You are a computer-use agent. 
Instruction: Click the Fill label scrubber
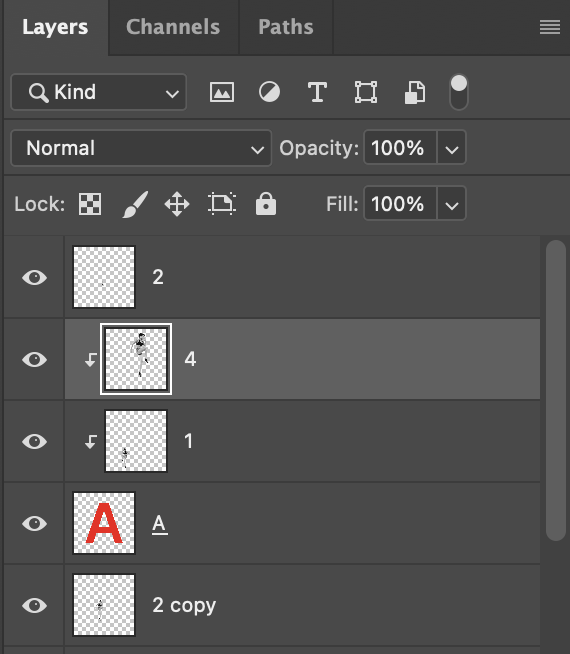click(x=342, y=204)
